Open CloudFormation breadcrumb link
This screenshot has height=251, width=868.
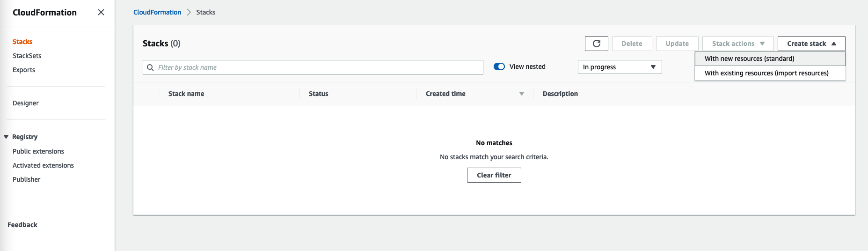(157, 12)
